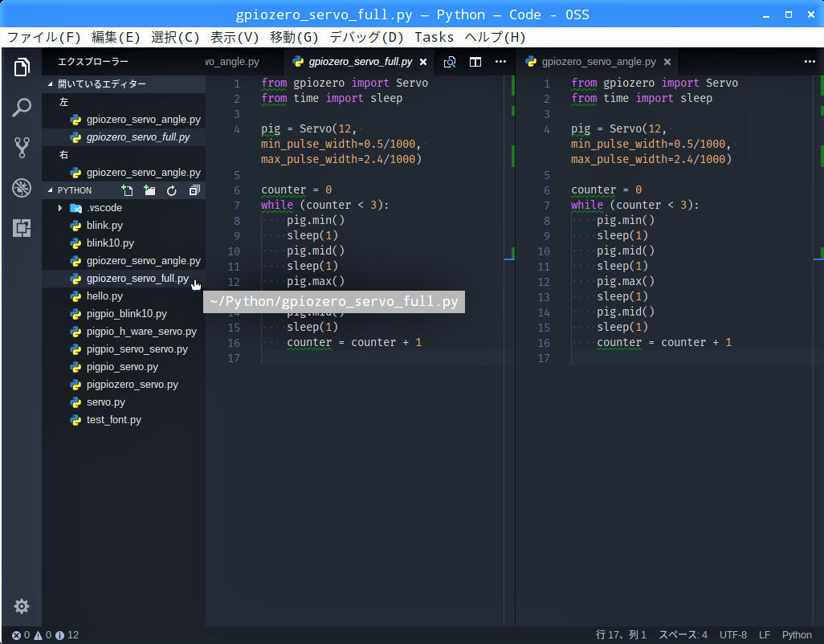This screenshot has width=824, height=644.
Task: Open the ヘルプ(H) menu
Action: coord(495,37)
